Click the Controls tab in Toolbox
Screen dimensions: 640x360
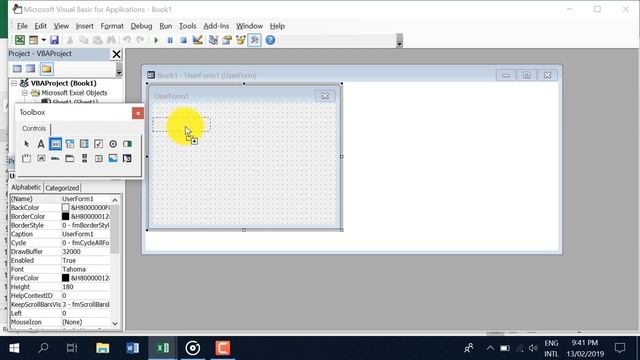(34, 129)
